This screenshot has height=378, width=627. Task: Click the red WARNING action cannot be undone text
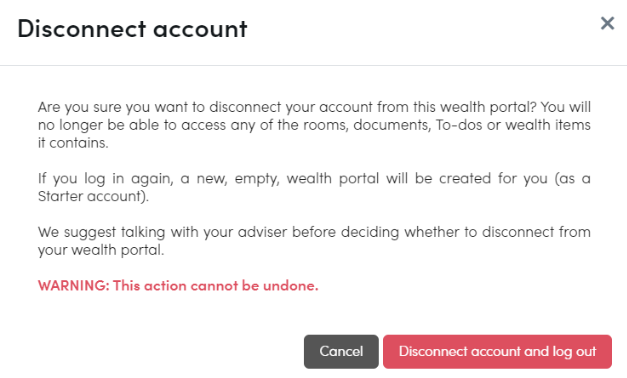[178, 285]
